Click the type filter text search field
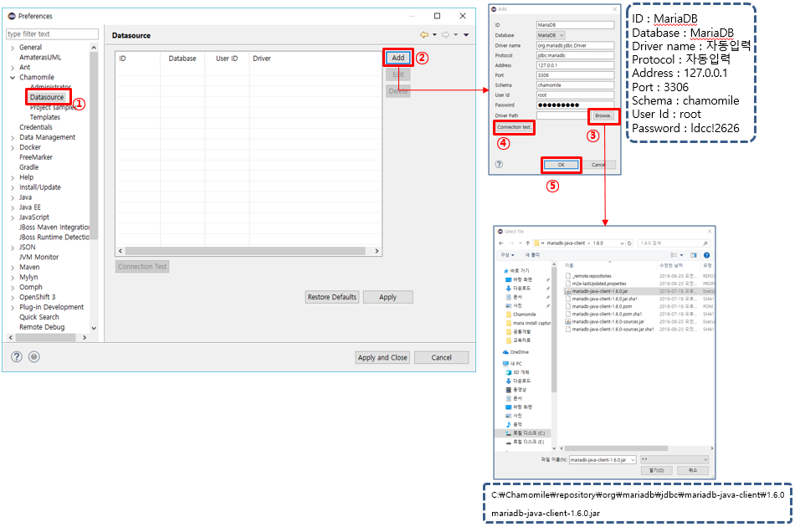 point(52,34)
